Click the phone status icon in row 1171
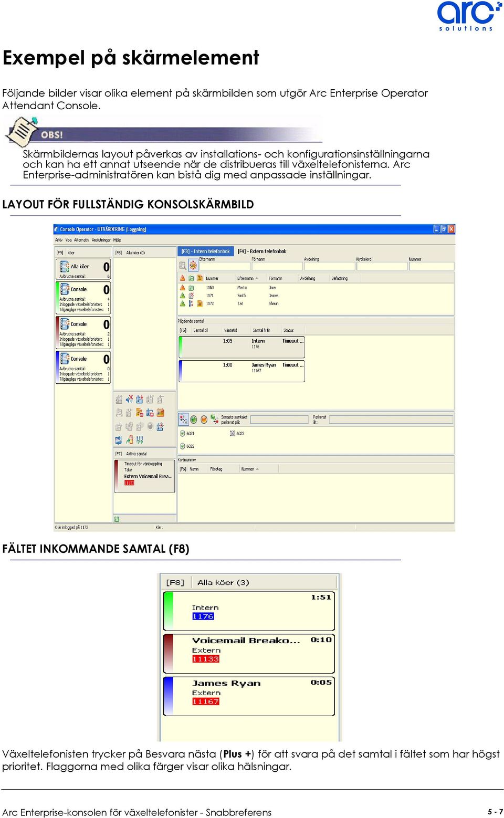The height and width of the screenshot is (818, 504). pos(191,296)
